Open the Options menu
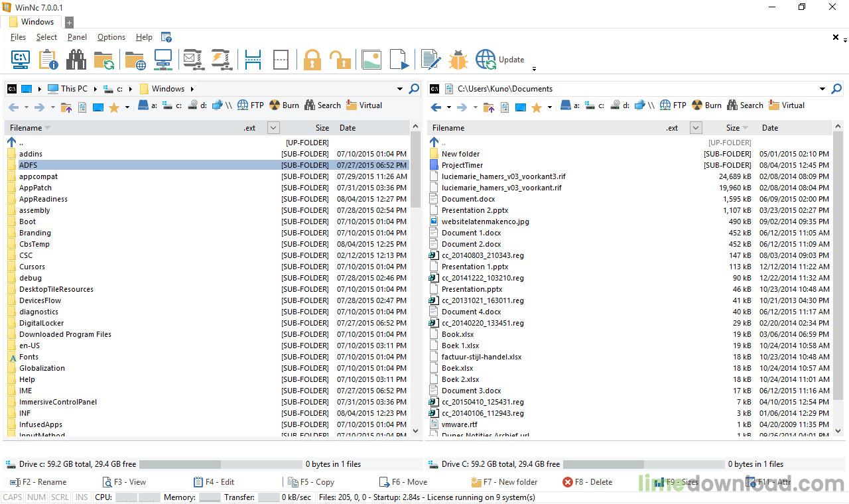849x504 pixels. click(x=111, y=37)
